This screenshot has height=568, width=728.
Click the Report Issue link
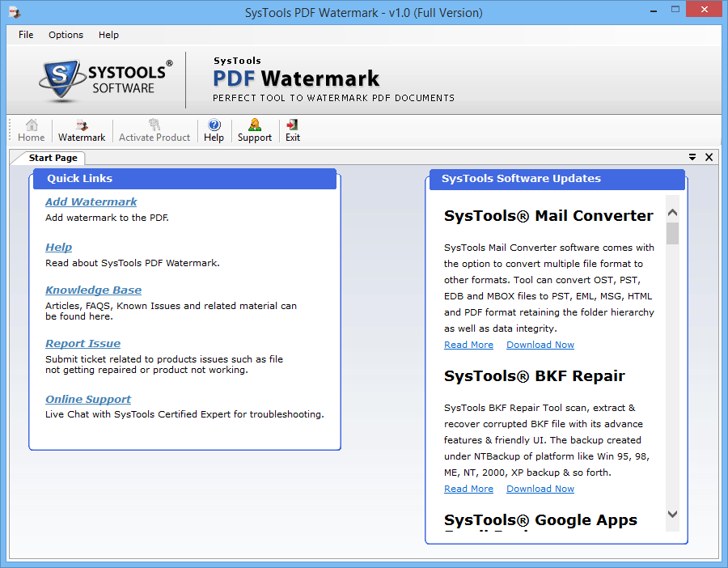[x=83, y=344]
